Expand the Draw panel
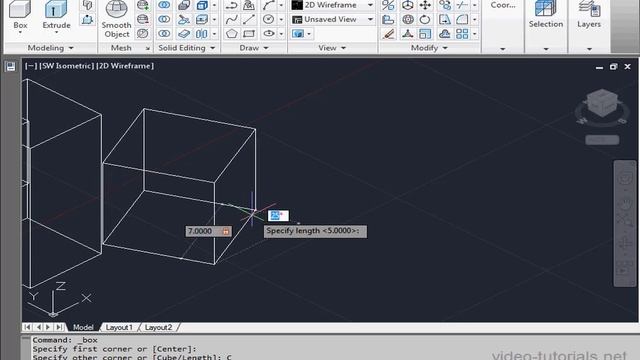 point(253,48)
